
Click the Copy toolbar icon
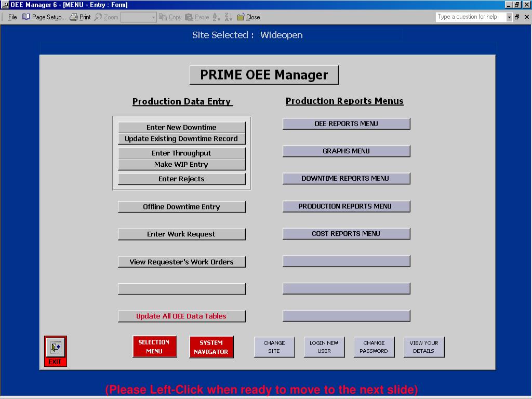(x=163, y=17)
